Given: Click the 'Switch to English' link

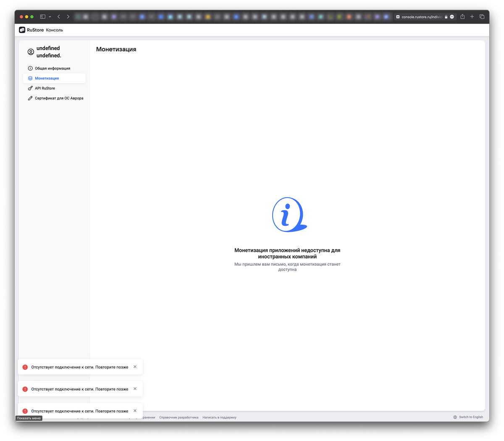Looking at the screenshot, I should pos(471,417).
